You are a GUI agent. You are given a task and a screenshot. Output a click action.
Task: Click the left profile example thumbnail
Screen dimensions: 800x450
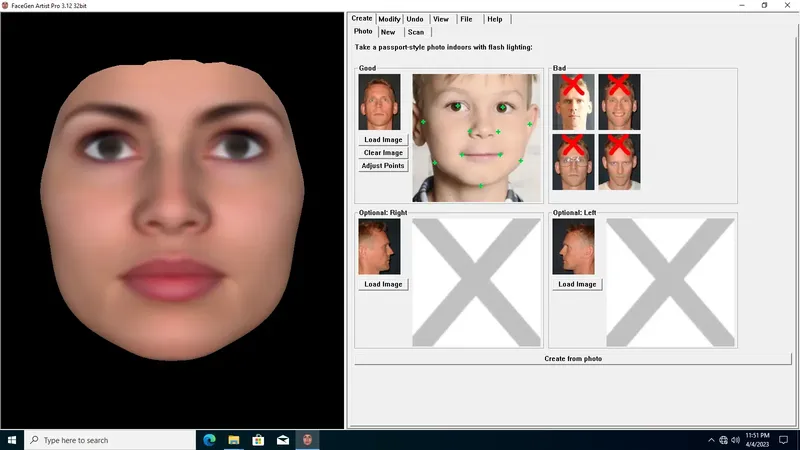(573, 247)
